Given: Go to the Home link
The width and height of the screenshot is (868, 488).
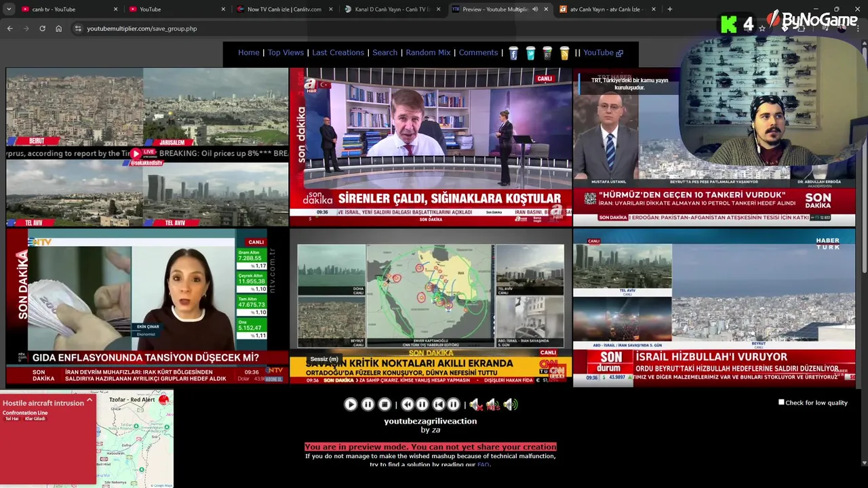Looking at the screenshot, I should point(249,52).
